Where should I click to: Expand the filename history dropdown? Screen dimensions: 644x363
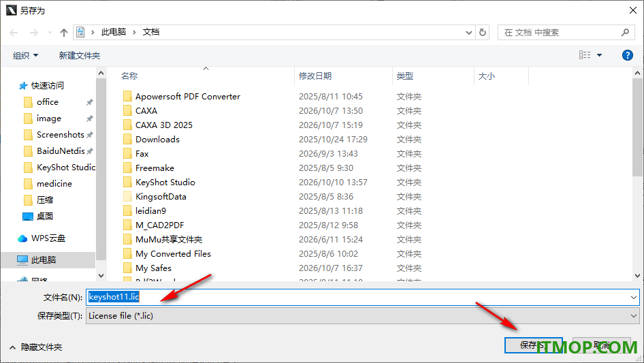click(633, 297)
